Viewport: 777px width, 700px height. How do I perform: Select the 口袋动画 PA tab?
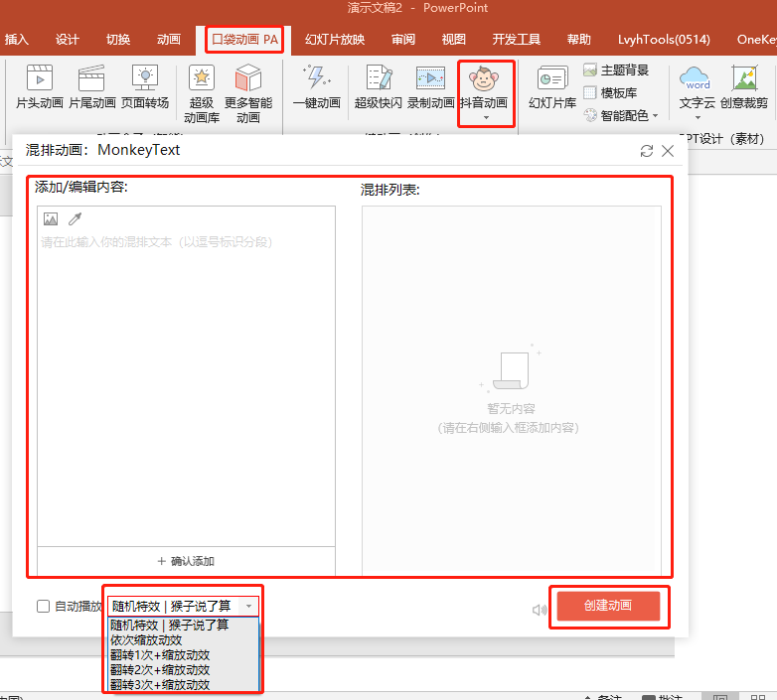pyautogui.click(x=244, y=39)
